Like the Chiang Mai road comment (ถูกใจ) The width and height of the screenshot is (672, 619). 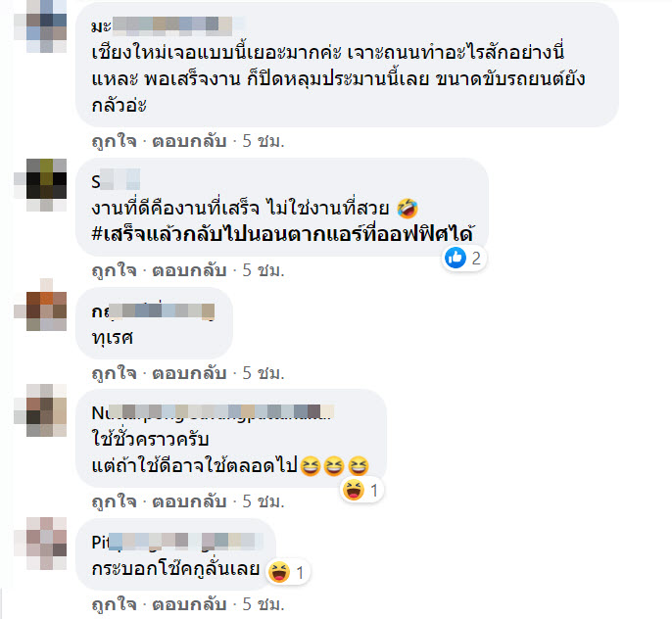tap(114, 140)
